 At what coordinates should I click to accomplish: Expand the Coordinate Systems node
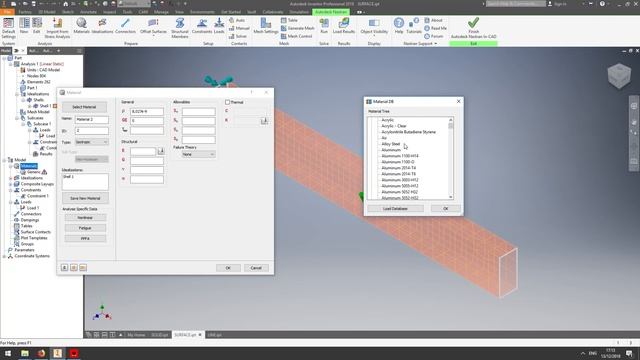click(4, 256)
